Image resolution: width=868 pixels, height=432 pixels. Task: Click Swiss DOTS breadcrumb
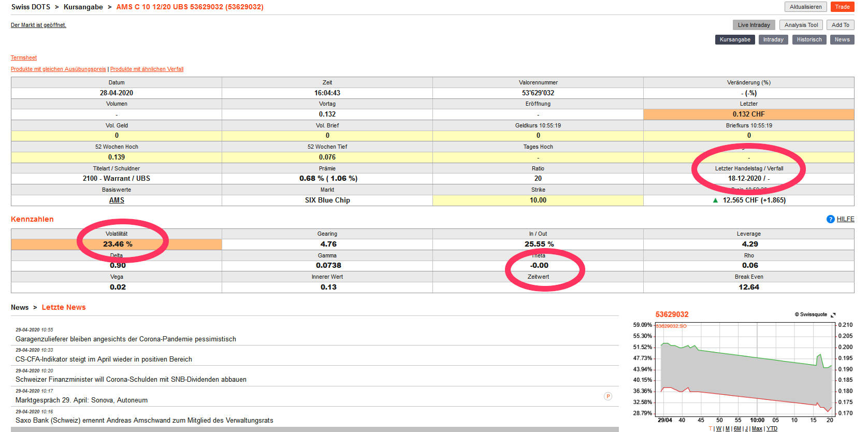click(31, 7)
